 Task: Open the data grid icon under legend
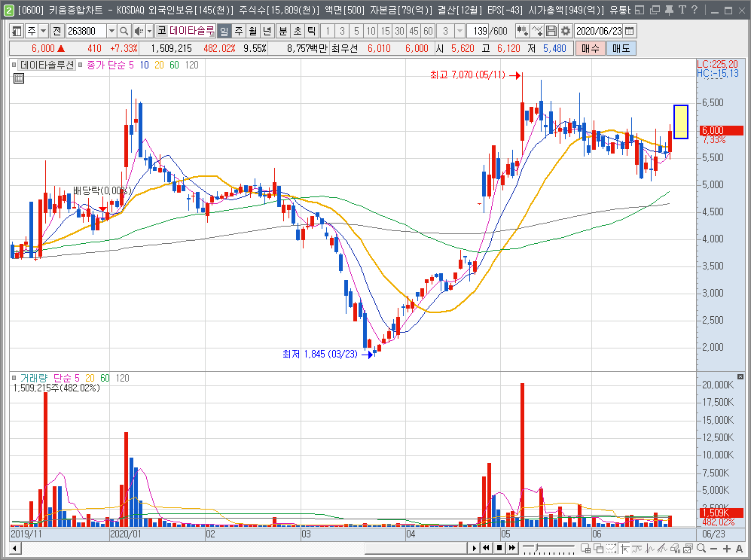pos(19,78)
